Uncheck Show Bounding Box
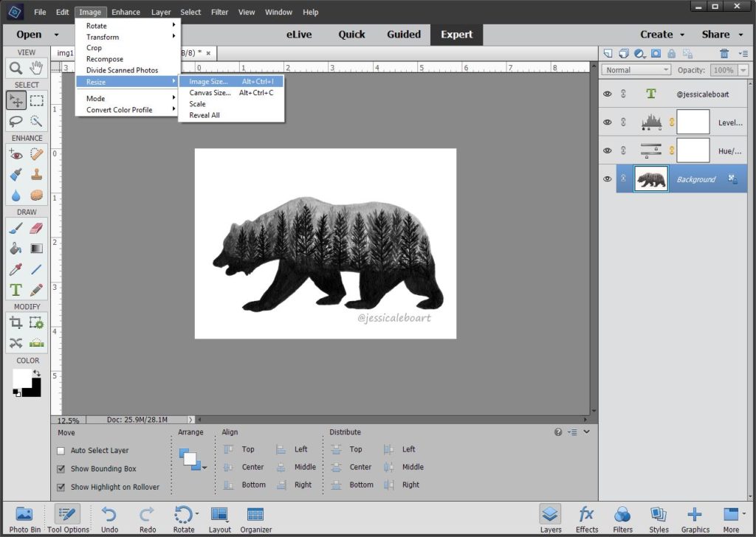Screen dimensions: 756x537 61,468
